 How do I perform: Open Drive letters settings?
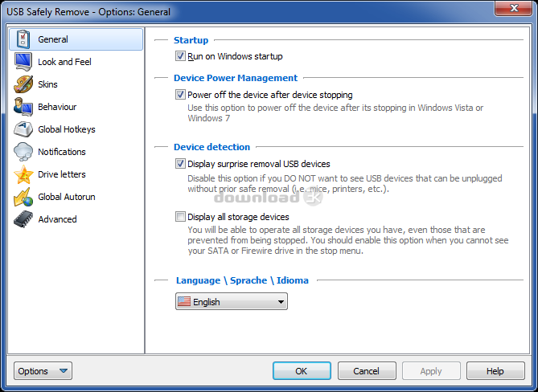[x=76, y=174]
